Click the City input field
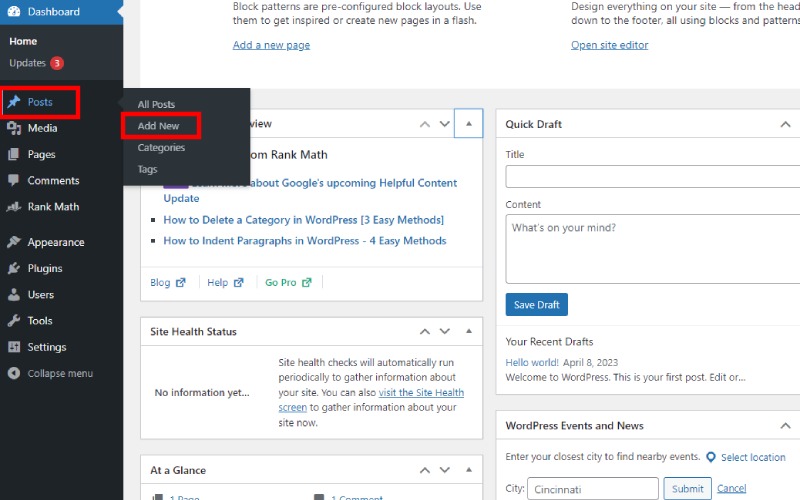This screenshot has height=500, width=800. click(x=593, y=489)
